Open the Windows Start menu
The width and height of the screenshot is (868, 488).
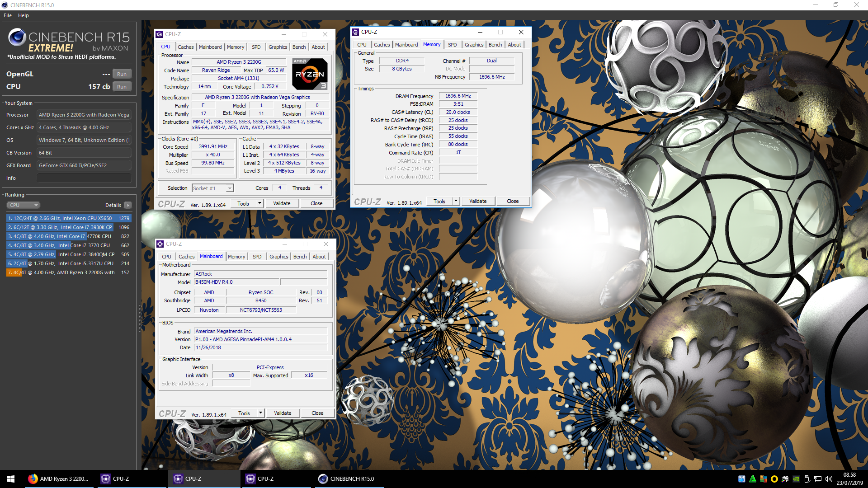[x=11, y=479]
